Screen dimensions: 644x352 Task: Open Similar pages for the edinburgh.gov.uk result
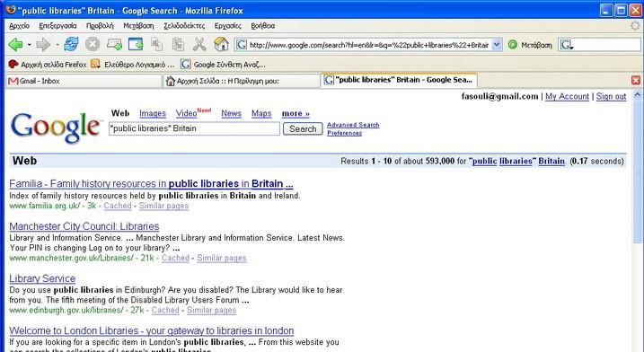pos(211,310)
